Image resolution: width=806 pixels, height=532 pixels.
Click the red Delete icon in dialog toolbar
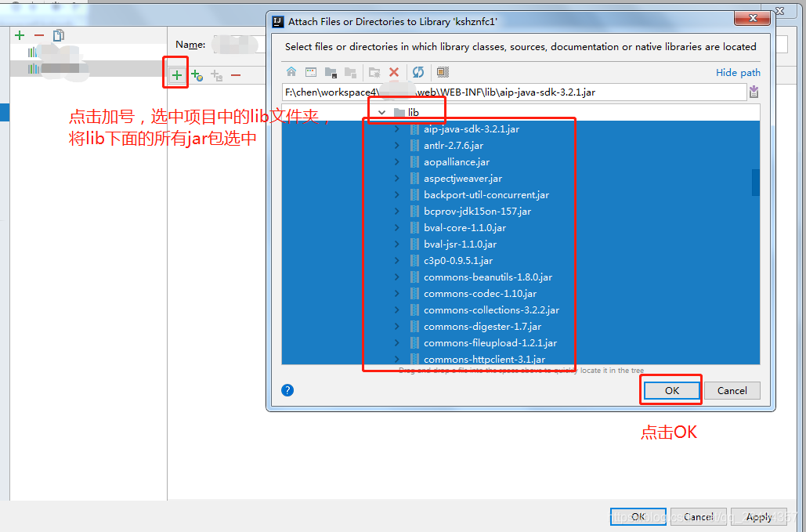pos(394,72)
